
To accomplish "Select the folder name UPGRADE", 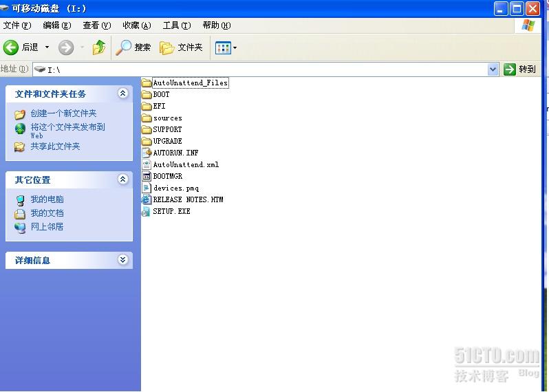I will [x=167, y=141].
